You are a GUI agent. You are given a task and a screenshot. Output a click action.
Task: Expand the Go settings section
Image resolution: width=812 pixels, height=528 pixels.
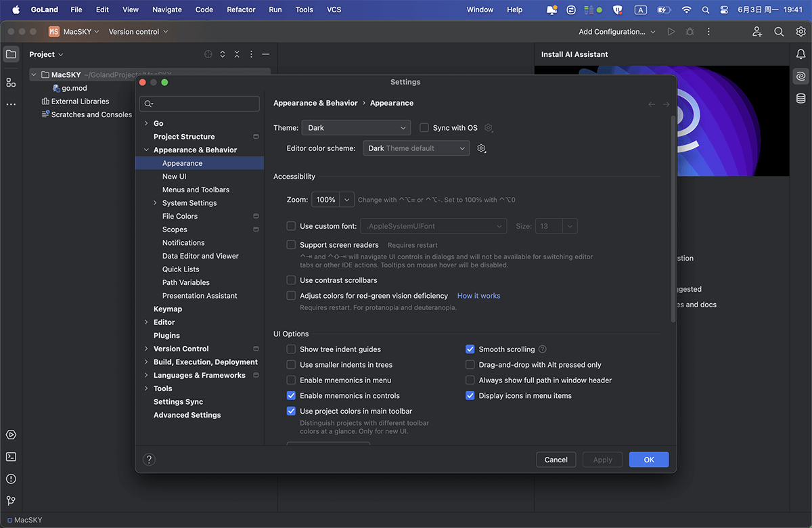(146, 124)
